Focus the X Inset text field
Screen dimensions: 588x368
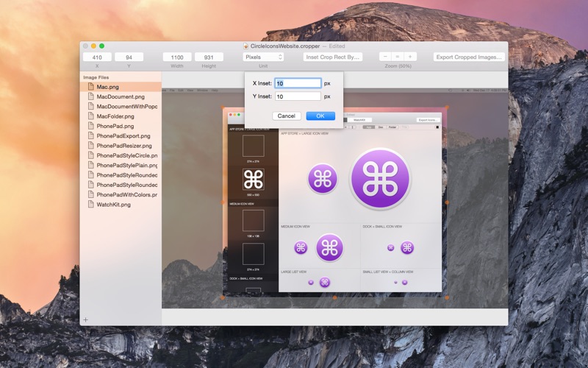tap(298, 83)
